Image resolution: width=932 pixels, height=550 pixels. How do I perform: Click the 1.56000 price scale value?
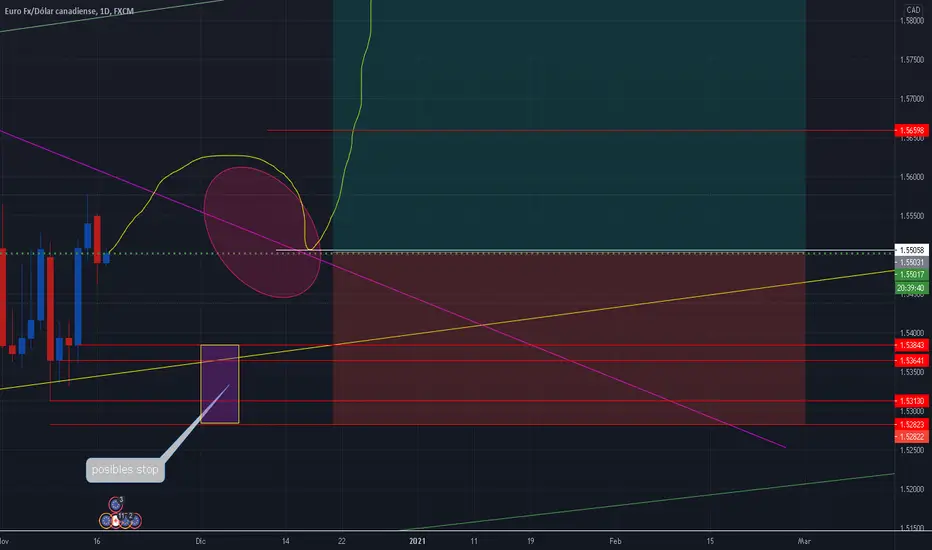pos(912,177)
